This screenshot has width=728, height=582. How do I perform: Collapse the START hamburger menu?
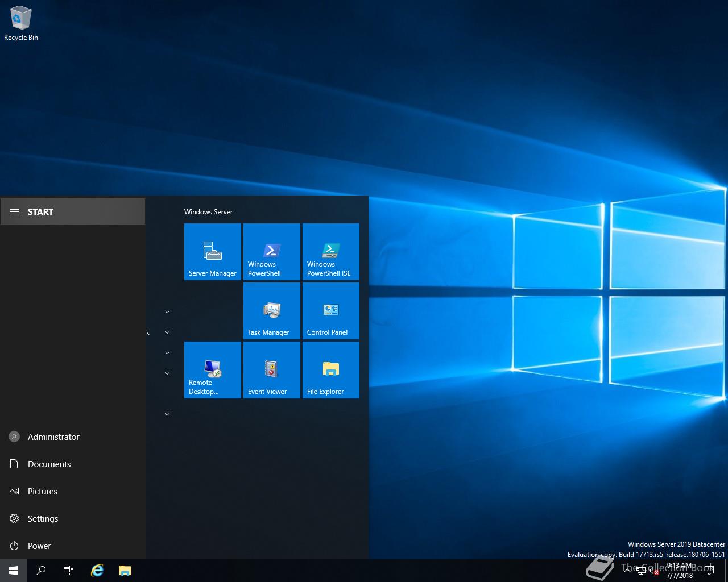click(x=14, y=212)
